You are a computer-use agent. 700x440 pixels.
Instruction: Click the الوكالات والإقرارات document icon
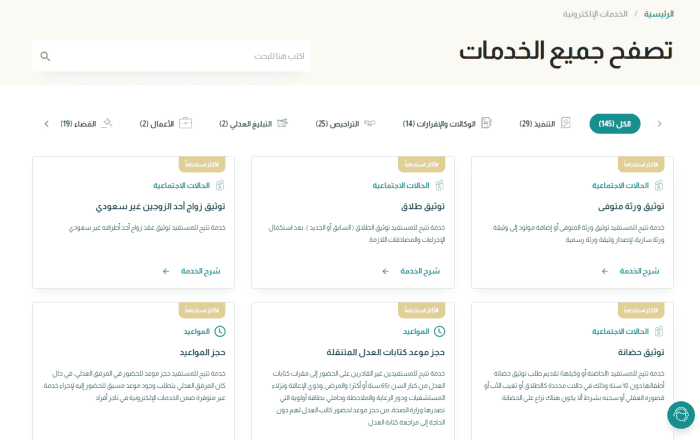(x=486, y=123)
